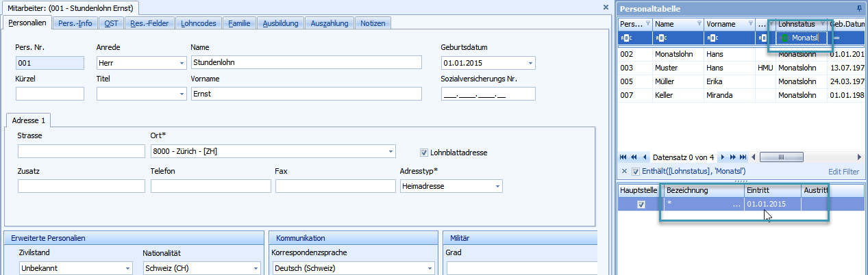Expand the Geburtsdatum date picker
The image size is (868, 275).
coord(530,63)
